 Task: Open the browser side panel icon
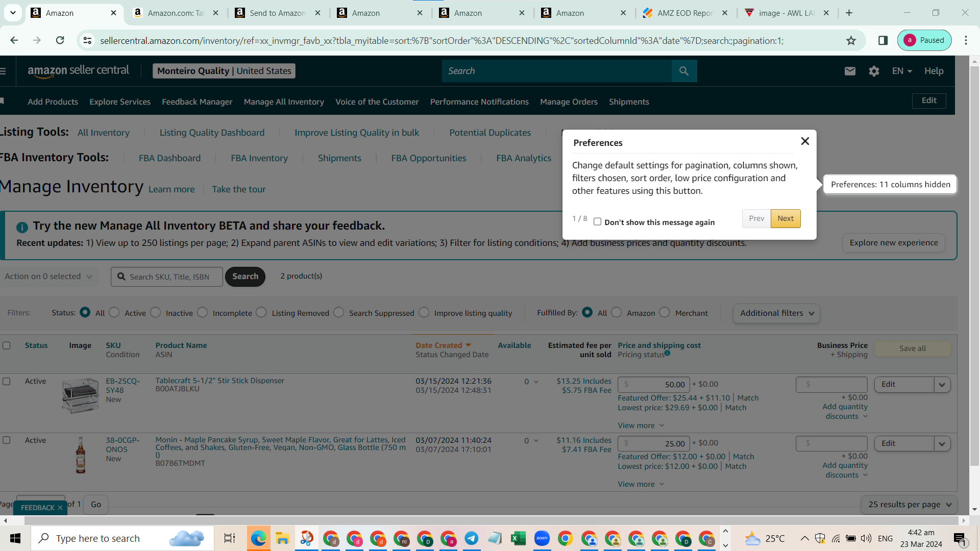point(883,40)
